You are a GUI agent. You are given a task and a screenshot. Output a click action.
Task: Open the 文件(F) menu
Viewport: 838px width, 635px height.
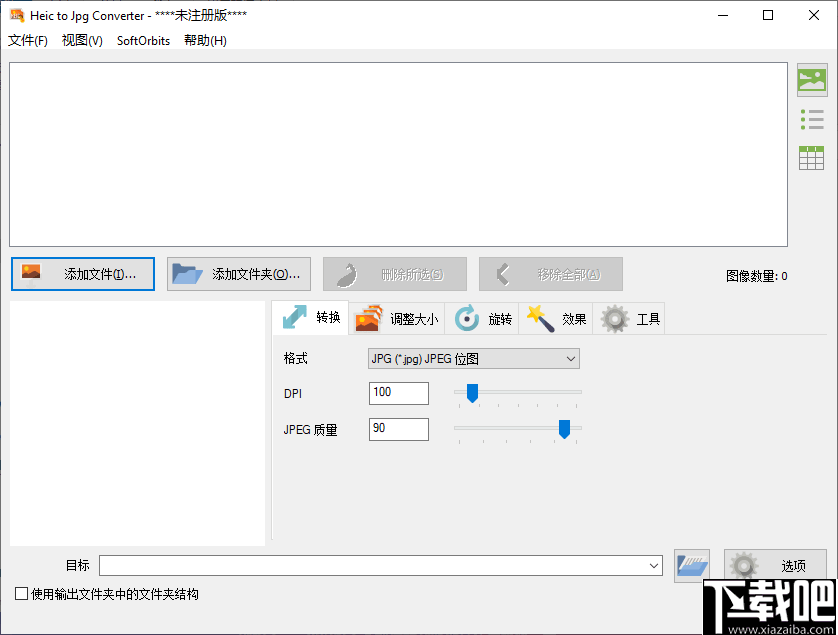coord(27,40)
